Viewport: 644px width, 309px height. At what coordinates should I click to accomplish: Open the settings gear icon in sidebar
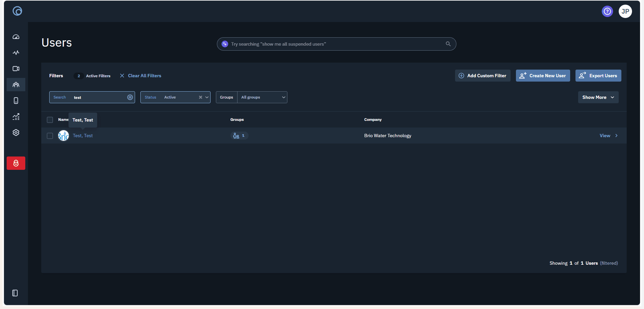[x=16, y=133]
